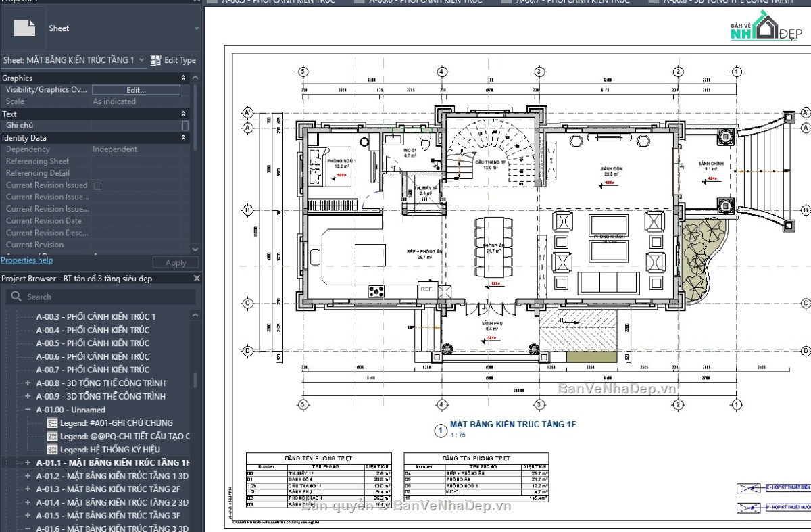811x532 pixels.
Task: Select grid bubble 1 below the plan
Action: 735,405
